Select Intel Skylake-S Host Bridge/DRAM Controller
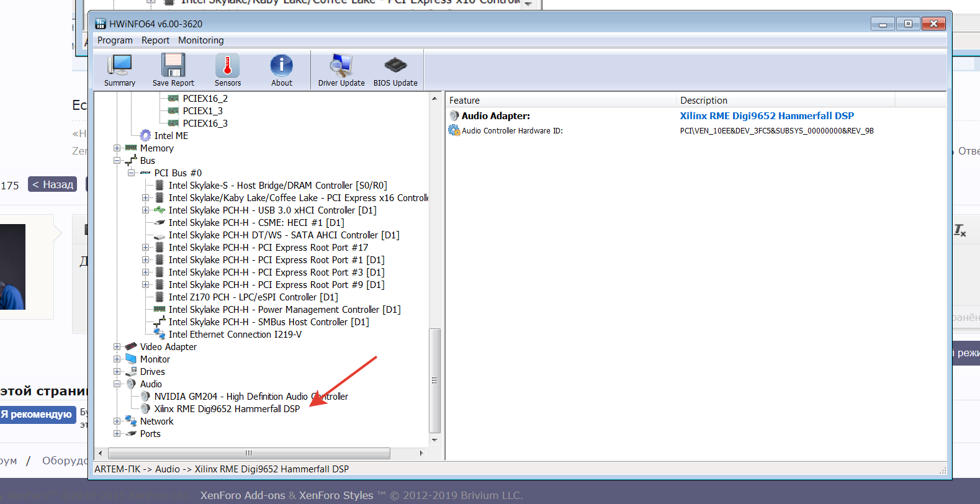The width and height of the screenshot is (980, 504). (x=277, y=185)
